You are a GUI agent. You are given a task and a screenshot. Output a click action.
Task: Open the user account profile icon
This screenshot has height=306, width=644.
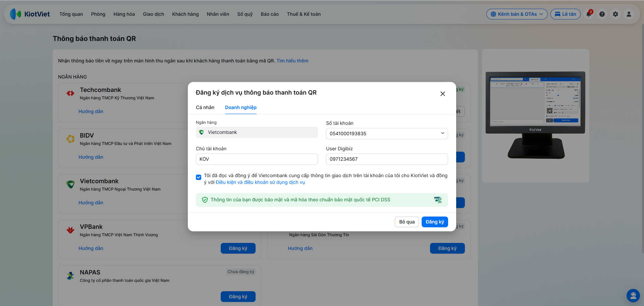point(629,14)
